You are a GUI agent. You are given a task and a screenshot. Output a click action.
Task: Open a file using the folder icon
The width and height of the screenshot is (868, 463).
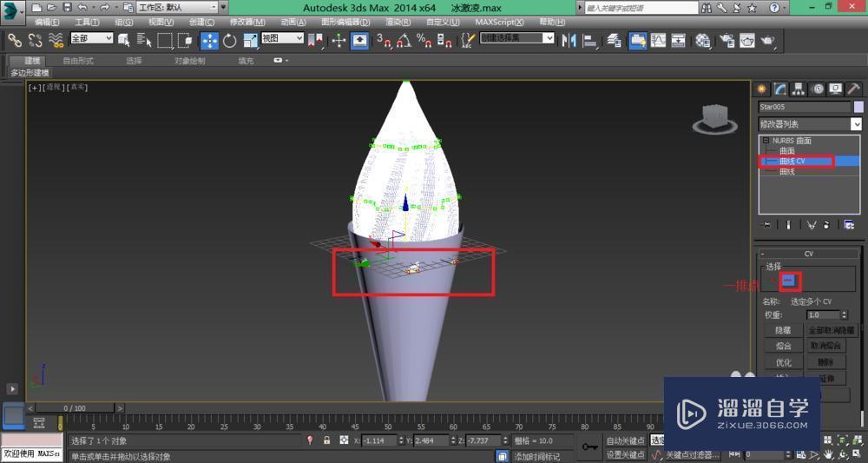tap(51, 8)
